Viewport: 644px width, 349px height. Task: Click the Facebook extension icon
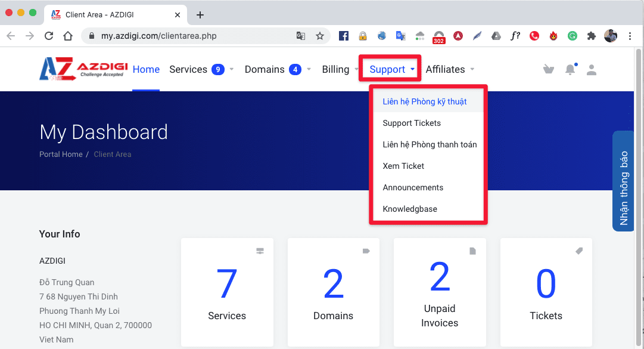click(344, 36)
